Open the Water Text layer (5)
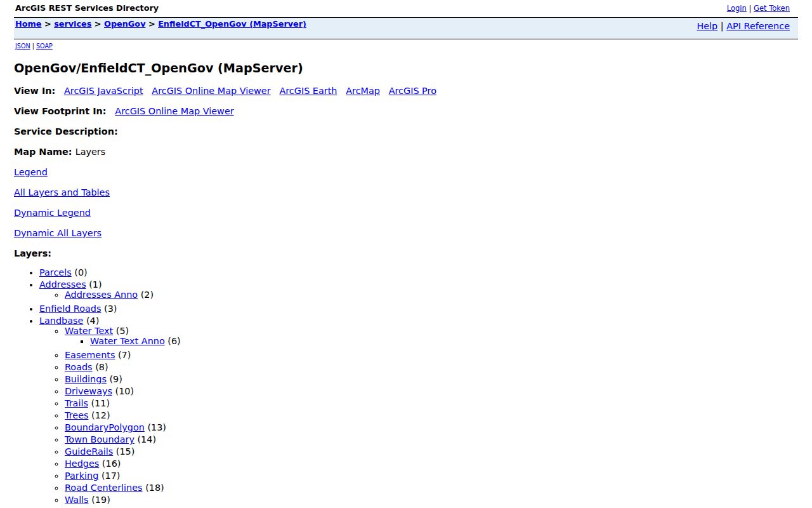Screen dimensions: 812x508 pyautogui.click(x=89, y=331)
